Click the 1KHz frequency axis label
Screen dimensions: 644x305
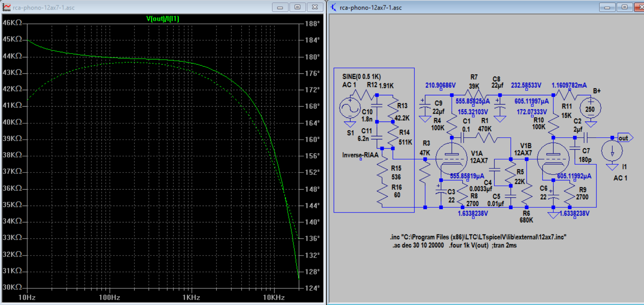point(191,297)
